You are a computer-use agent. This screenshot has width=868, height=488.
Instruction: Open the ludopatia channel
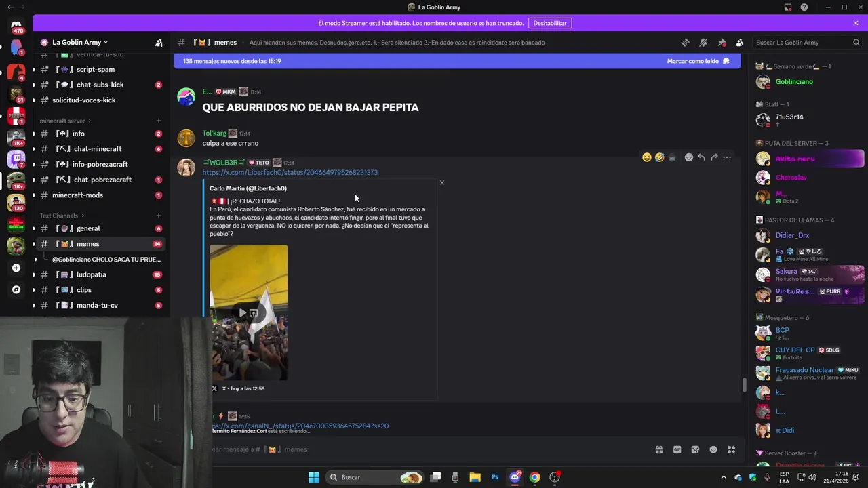pyautogui.click(x=100, y=274)
